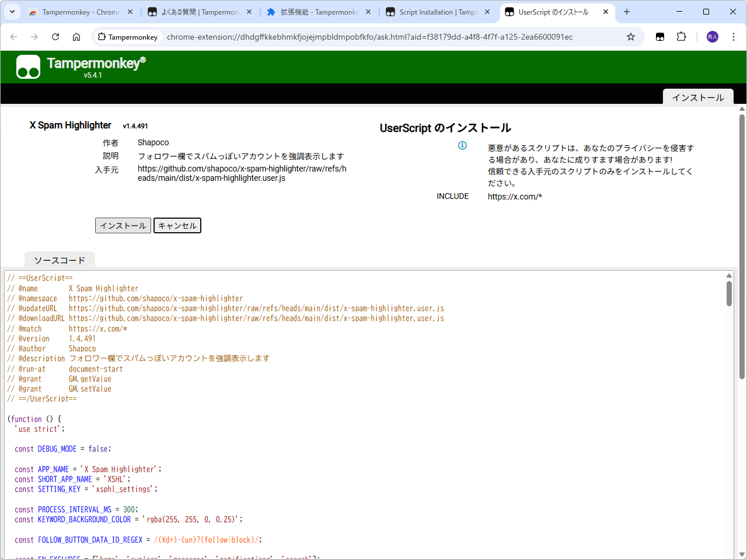
Task: Click the info icon beside the warning message
Action: point(462,146)
